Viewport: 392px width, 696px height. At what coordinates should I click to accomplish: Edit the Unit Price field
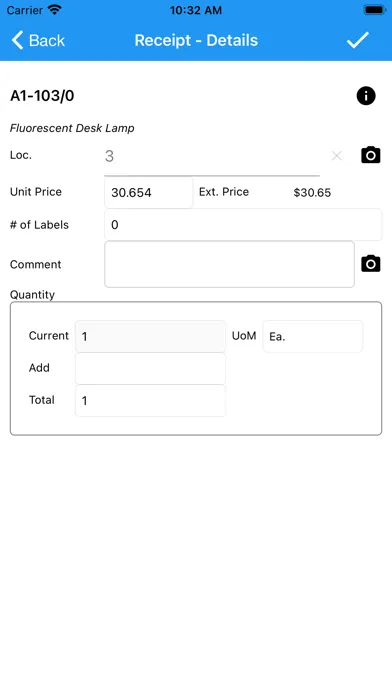(148, 192)
